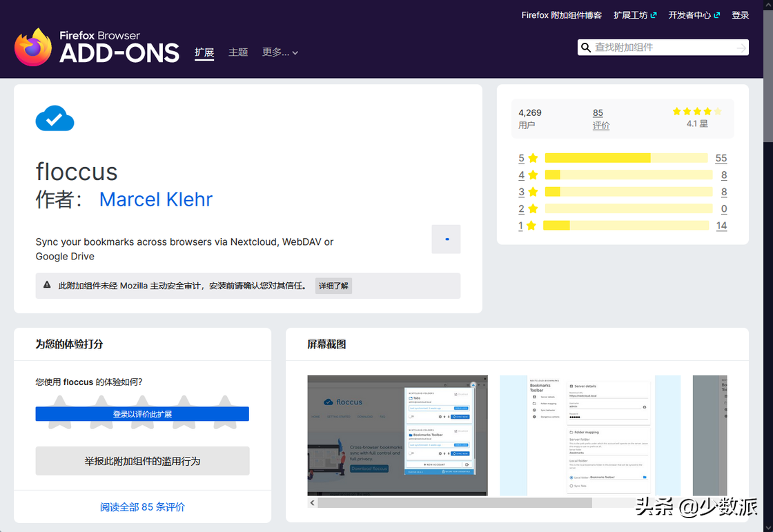Click the Firefox Browser ADD-ONS logo
Image resolution: width=773 pixels, height=532 pixels.
pyautogui.click(x=97, y=47)
